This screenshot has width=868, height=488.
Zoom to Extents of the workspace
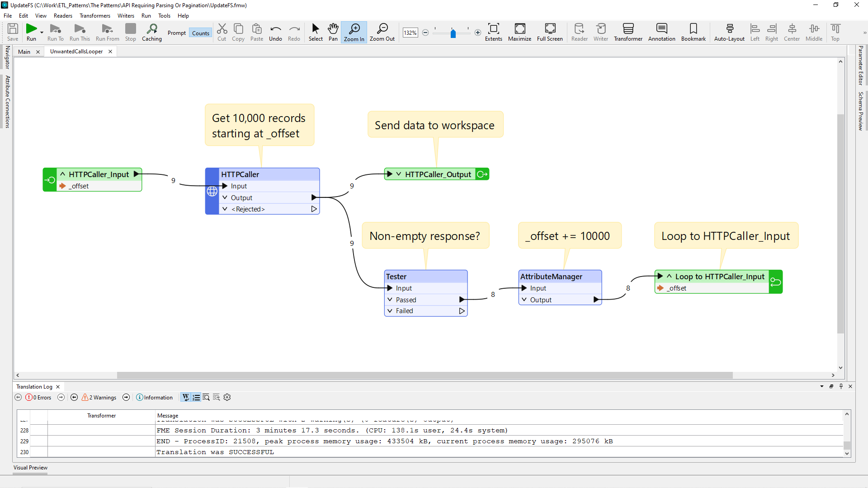coord(494,32)
